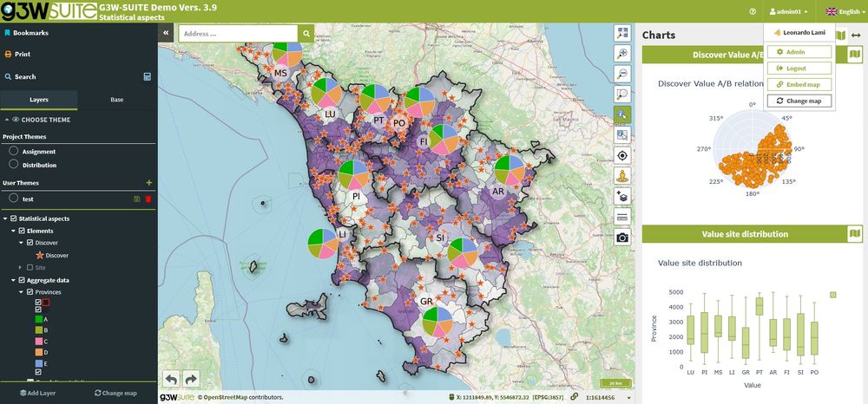Screen dimensions: 868x404
Task: Click the box plot legend square
Action: click(832, 295)
